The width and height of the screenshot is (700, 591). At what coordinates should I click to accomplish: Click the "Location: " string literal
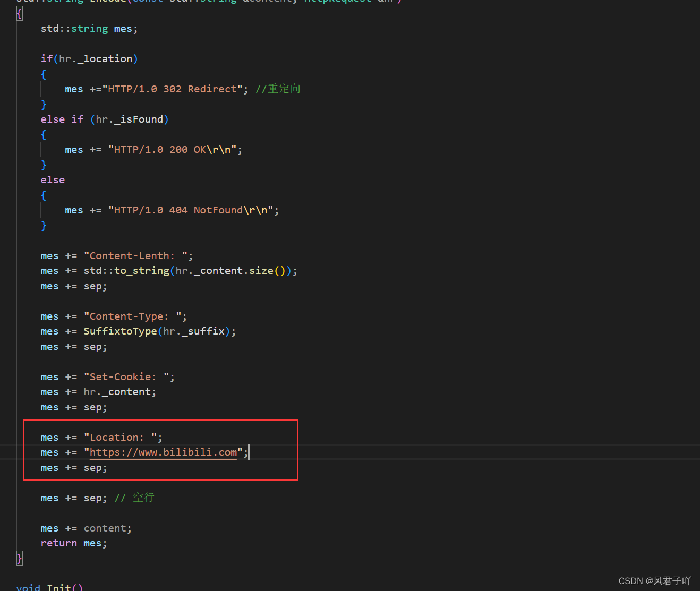[x=120, y=438]
